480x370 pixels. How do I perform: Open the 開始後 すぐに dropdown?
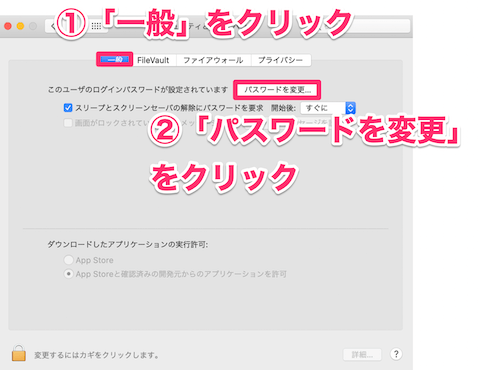coord(328,108)
